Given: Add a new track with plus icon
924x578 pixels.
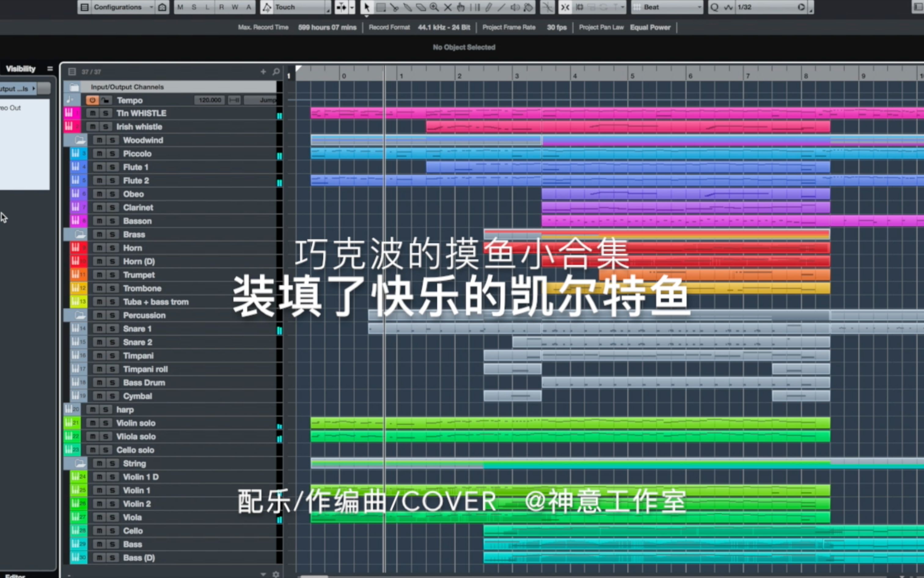Looking at the screenshot, I should 263,72.
